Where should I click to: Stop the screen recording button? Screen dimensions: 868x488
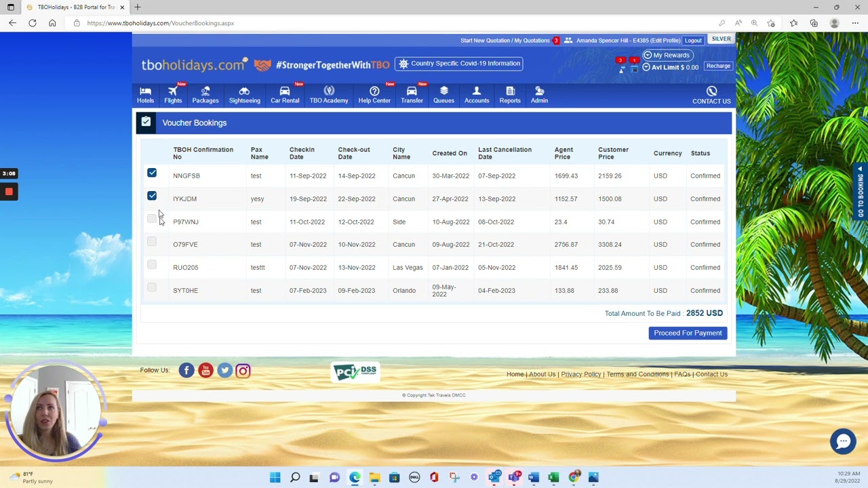(9, 192)
